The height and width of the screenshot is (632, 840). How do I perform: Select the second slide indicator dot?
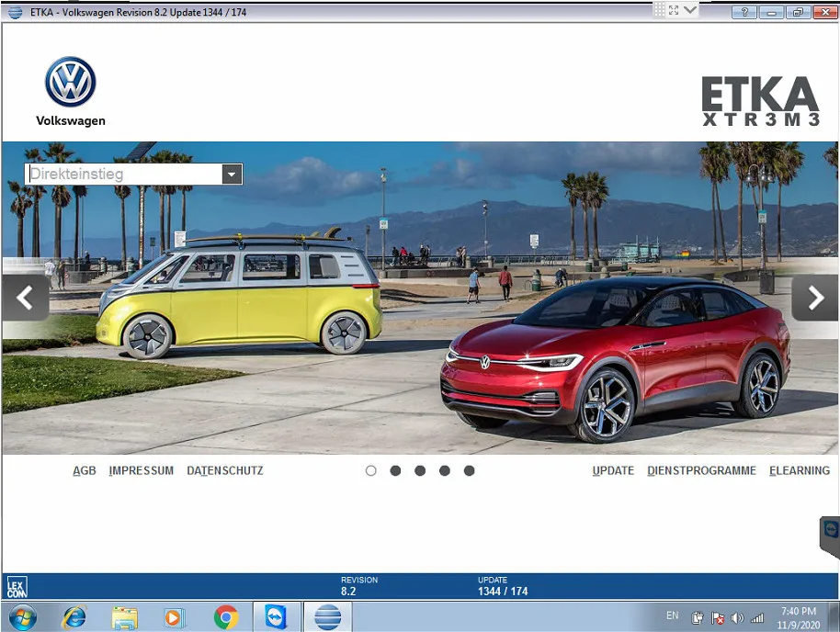395,471
